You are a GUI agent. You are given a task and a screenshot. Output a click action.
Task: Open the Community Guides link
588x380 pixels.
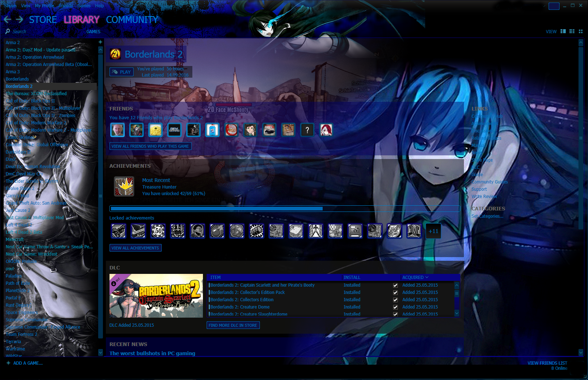tap(489, 182)
